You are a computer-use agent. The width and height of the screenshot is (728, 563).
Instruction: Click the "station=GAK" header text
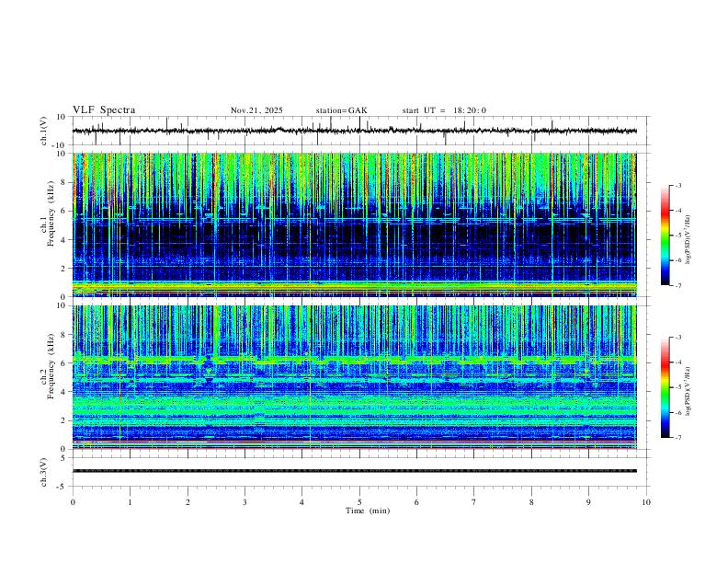coord(341,110)
